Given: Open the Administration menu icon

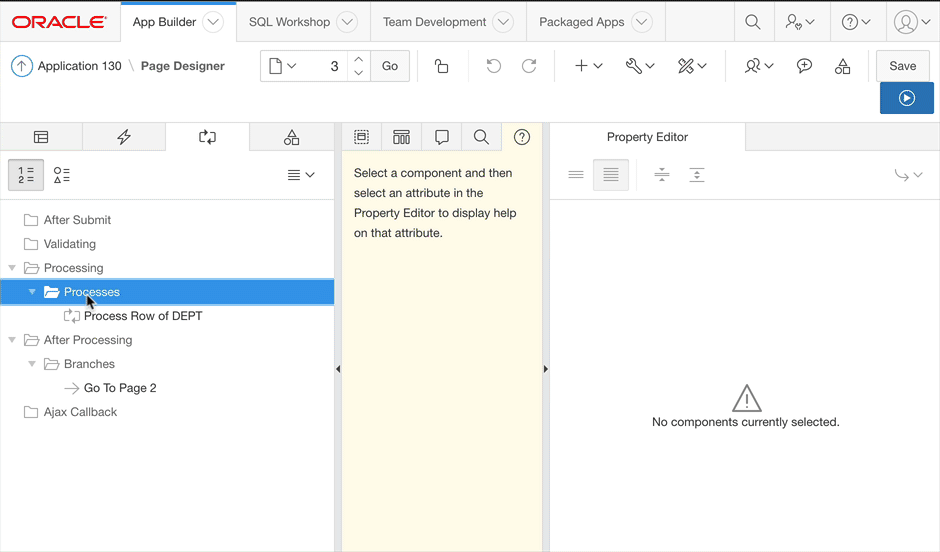Looking at the screenshot, I should 800,22.
